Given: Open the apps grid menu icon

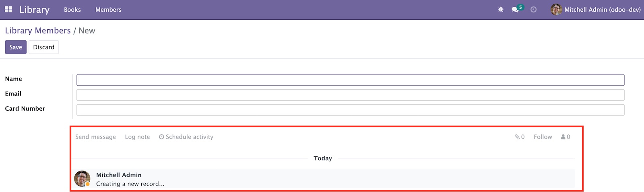Looking at the screenshot, I should coord(8,9).
